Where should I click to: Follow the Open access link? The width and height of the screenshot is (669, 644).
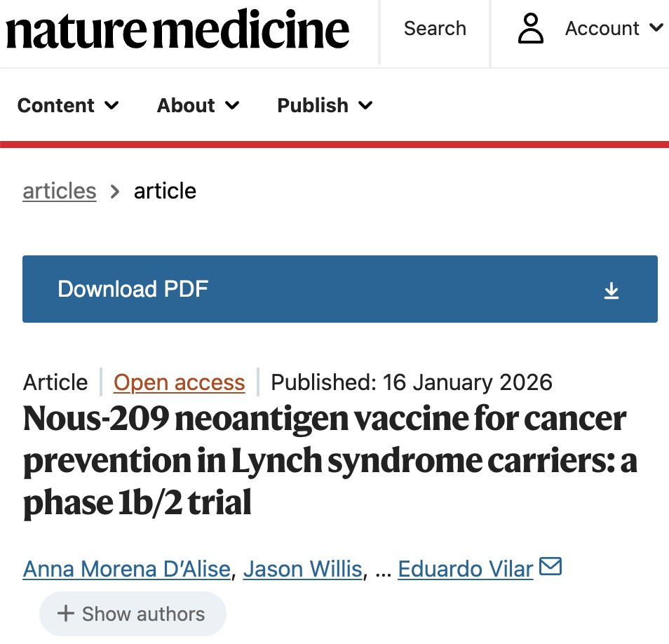[x=180, y=382]
